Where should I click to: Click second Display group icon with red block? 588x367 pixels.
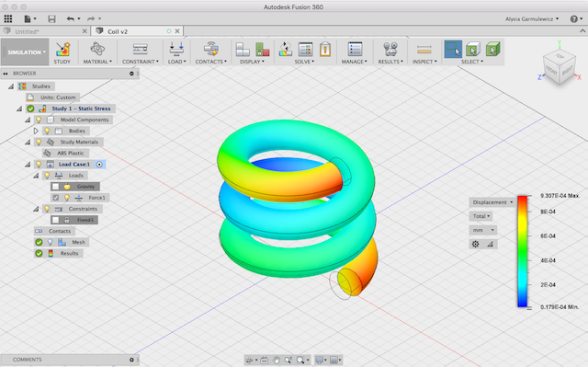point(262,49)
